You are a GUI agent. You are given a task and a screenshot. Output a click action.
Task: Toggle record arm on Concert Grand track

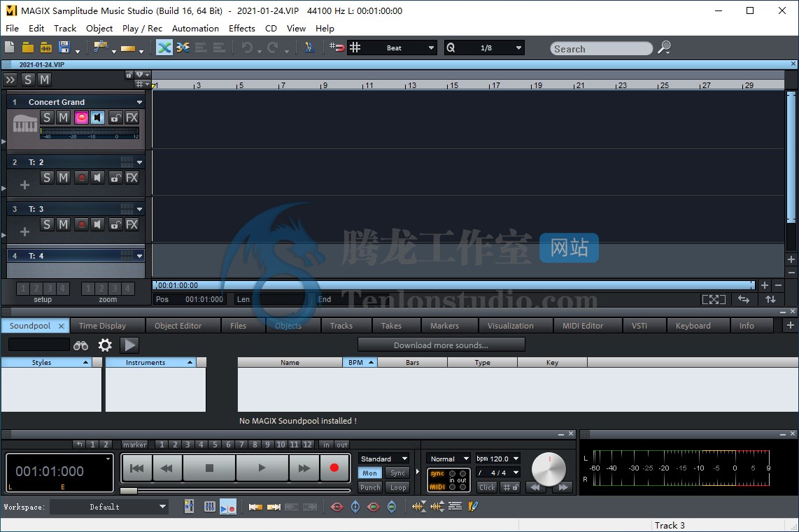(81, 118)
